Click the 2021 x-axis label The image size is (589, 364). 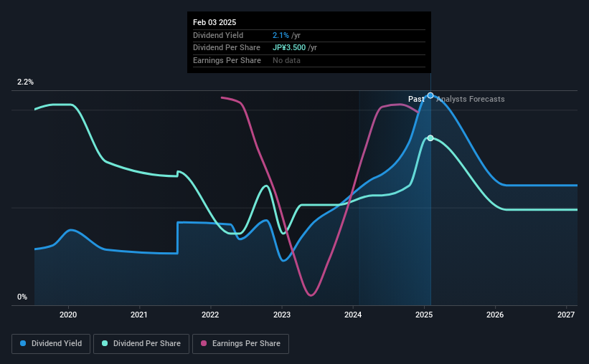point(139,315)
